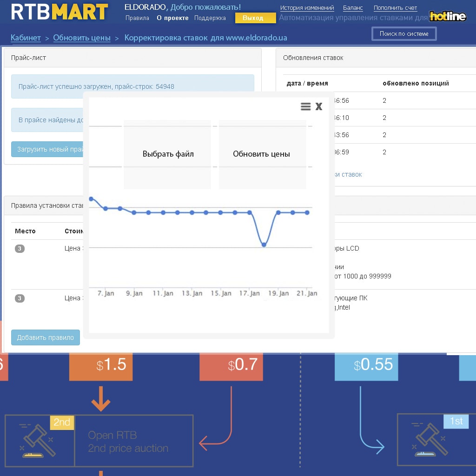Click the RTBMART logo
The height and width of the screenshot is (476, 476).
[x=59, y=12]
